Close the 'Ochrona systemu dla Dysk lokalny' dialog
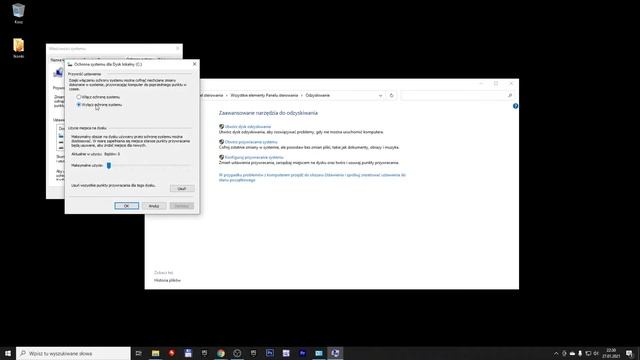The image size is (640, 360). 194,64
